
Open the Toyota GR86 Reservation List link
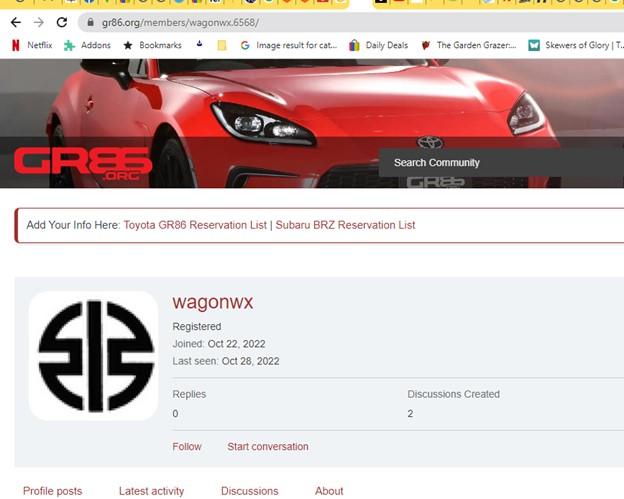[x=195, y=225]
